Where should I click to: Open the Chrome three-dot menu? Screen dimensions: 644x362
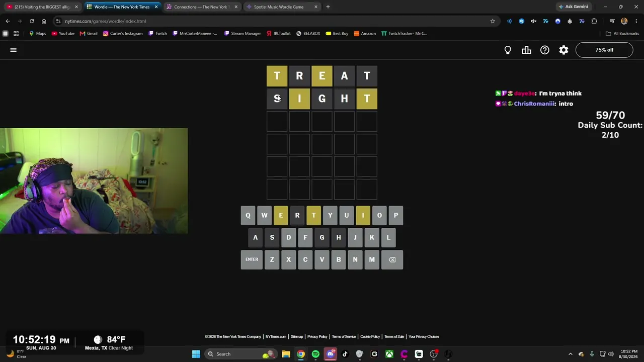(636, 21)
